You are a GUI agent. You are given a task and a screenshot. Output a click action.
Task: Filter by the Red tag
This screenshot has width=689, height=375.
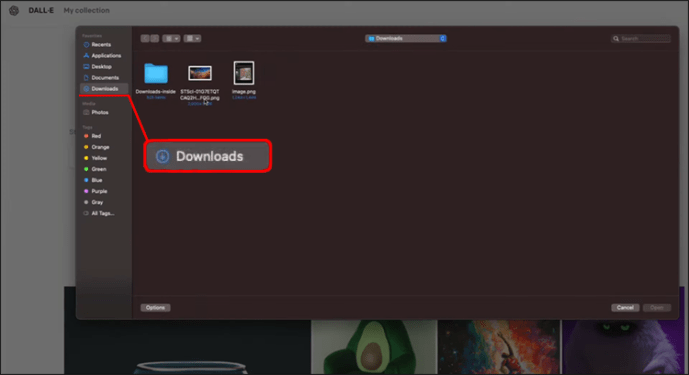pos(93,136)
